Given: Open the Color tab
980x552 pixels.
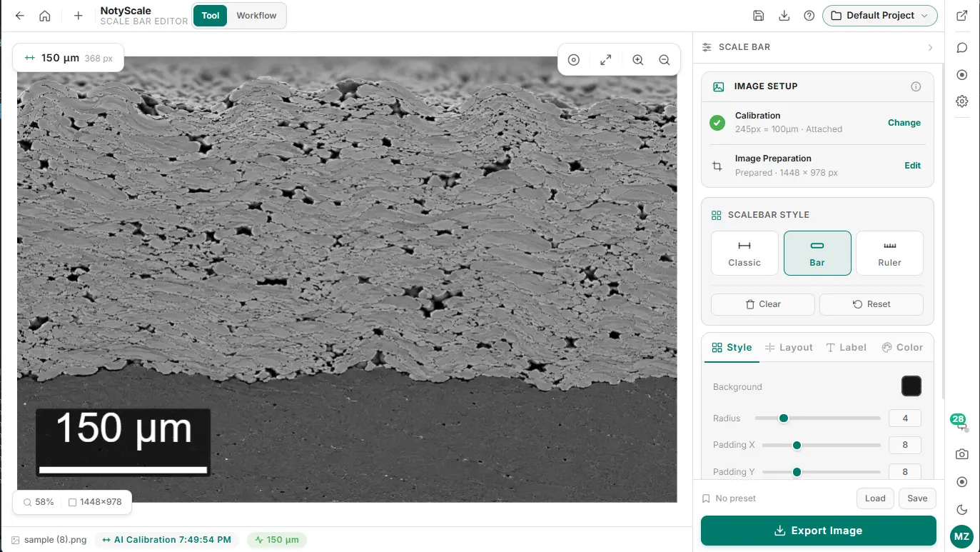Looking at the screenshot, I should coord(902,348).
